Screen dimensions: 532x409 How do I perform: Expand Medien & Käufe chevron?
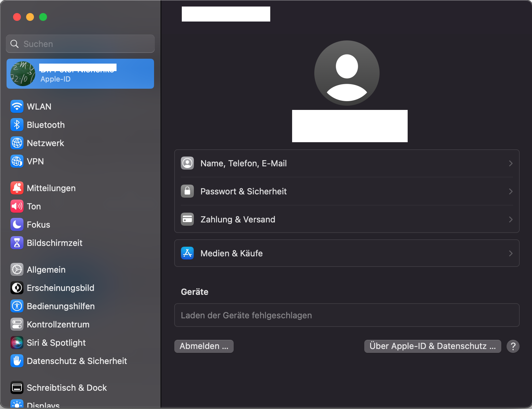(511, 253)
